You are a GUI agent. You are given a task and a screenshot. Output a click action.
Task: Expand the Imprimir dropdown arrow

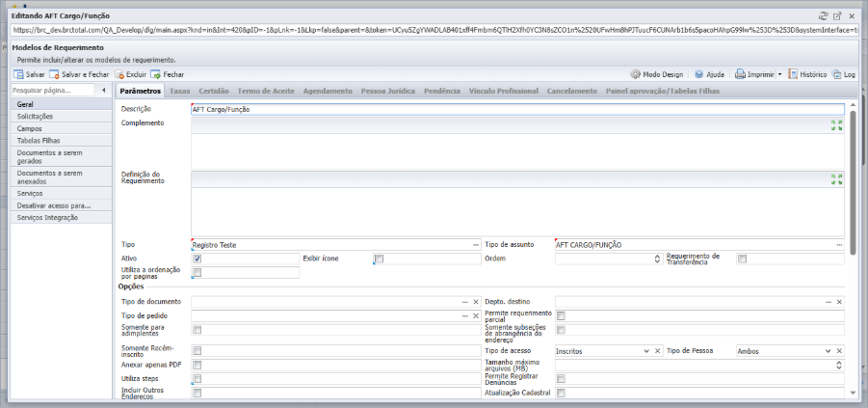coord(778,74)
